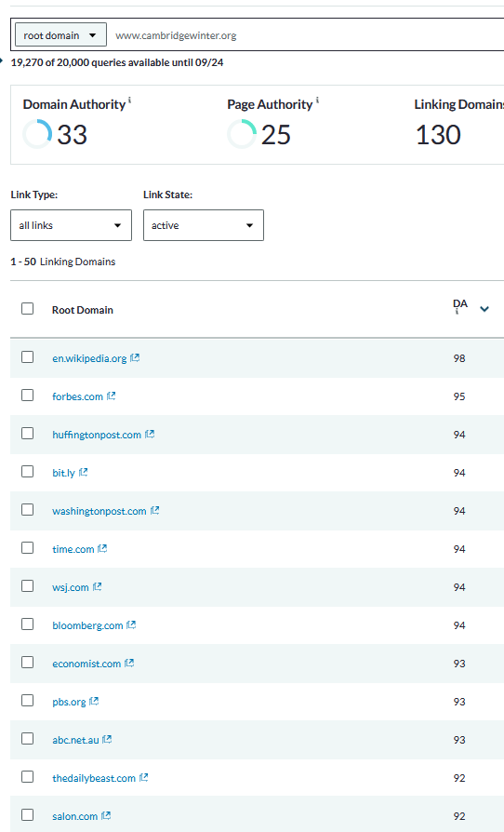Image resolution: width=504 pixels, height=832 pixels.
Task: Show Domain Authority info tooltip icon
Action: point(130,100)
